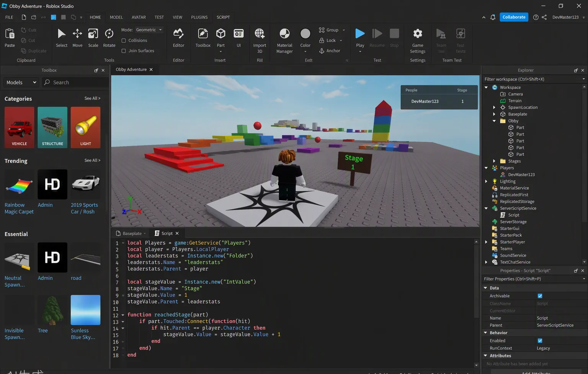Image resolution: width=588 pixels, height=374 pixels.
Task: Collapse the Workspace tree node
Action: click(x=486, y=87)
